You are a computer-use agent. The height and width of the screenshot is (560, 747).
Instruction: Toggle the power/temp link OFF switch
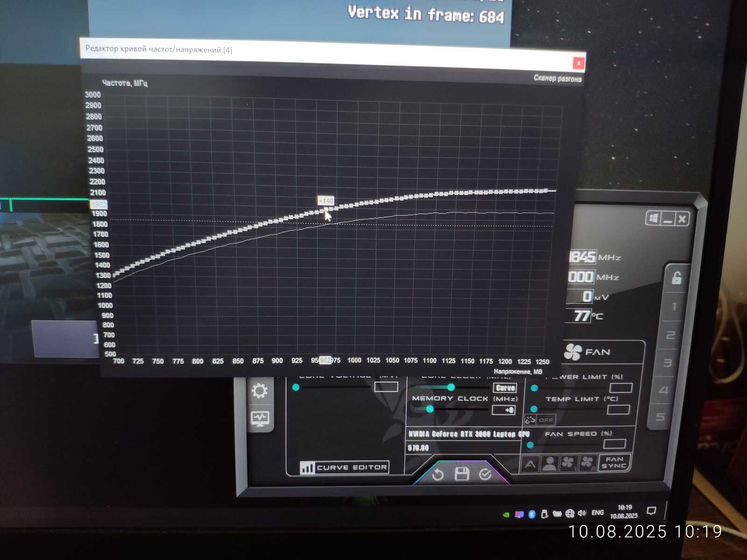[x=540, y=420]
